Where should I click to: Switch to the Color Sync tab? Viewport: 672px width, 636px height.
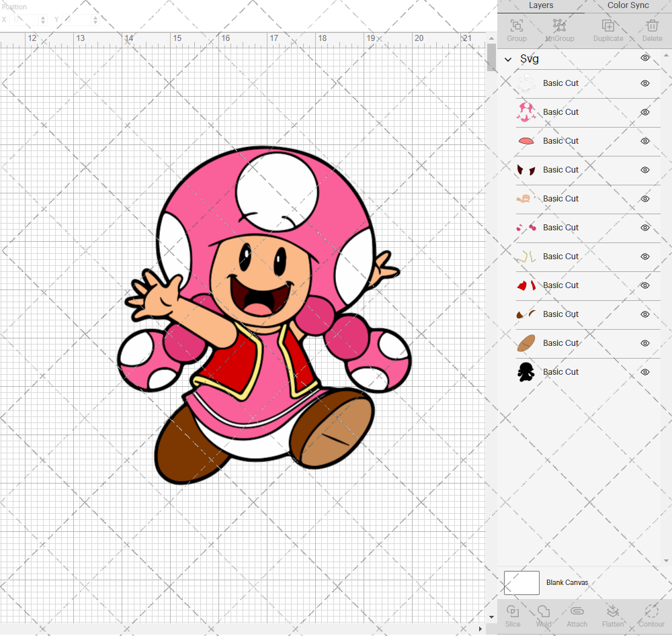[628, 5]
